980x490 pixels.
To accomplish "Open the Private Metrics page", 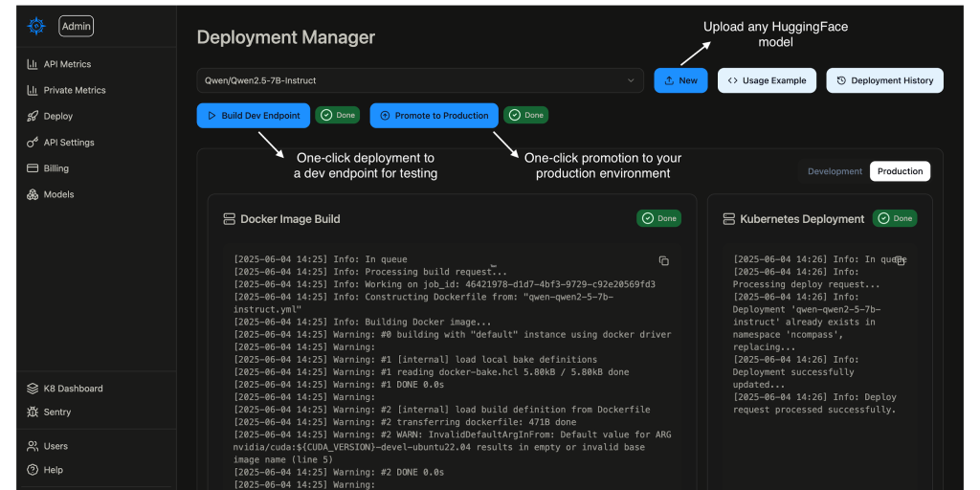I will pos(74,90).
